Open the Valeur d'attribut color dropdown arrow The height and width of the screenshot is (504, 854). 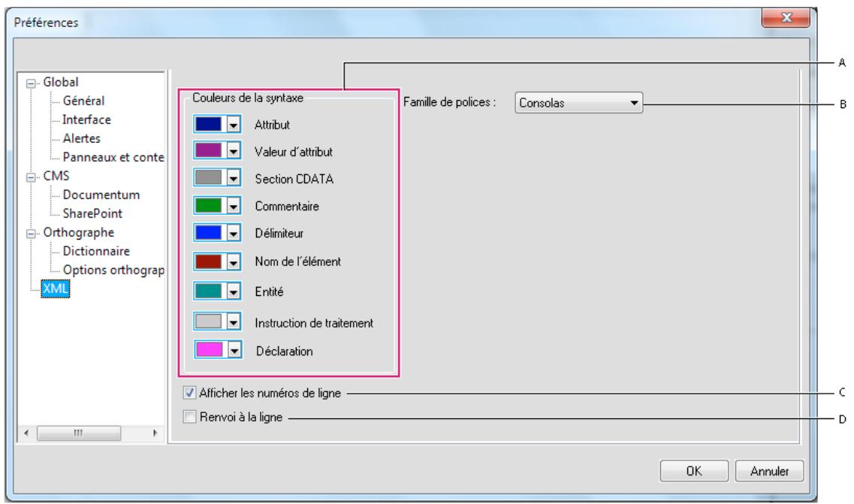point(233,150)
